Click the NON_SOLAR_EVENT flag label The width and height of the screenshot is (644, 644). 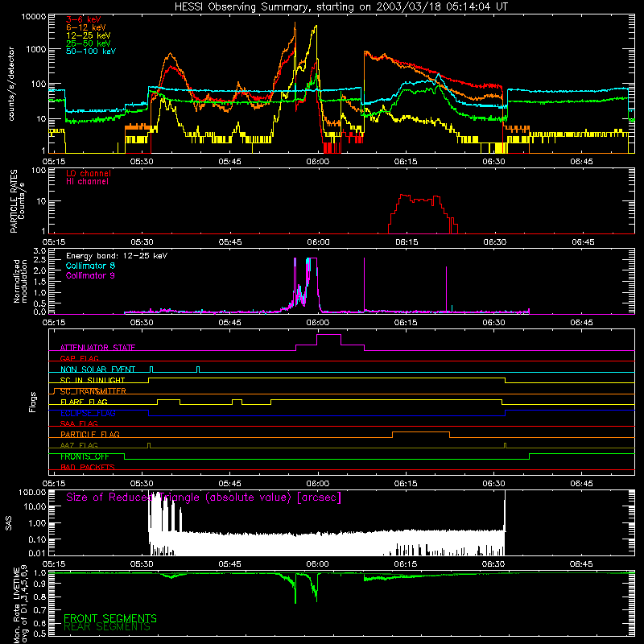(x=97, y=369)
